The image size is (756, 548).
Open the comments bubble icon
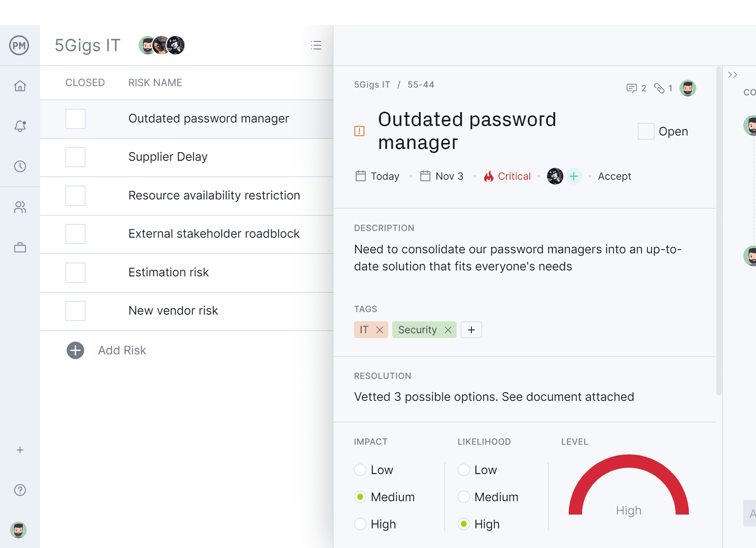click(631, 88)
